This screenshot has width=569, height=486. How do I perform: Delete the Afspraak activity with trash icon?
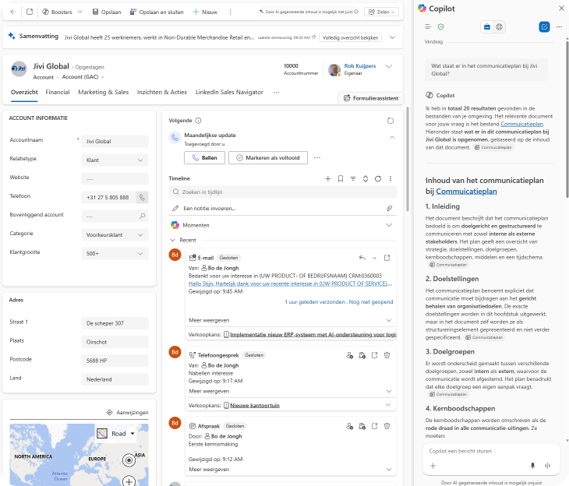[x=387, y=426]
